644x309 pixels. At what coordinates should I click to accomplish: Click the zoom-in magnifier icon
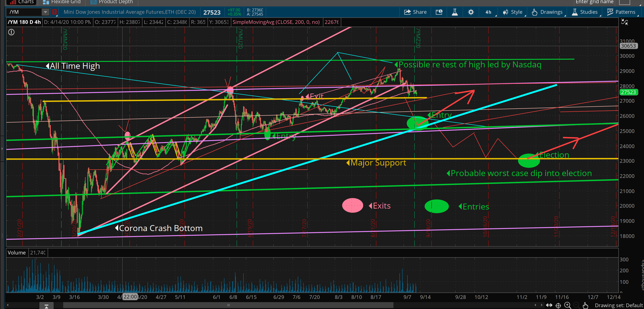(x=568, y=305)
